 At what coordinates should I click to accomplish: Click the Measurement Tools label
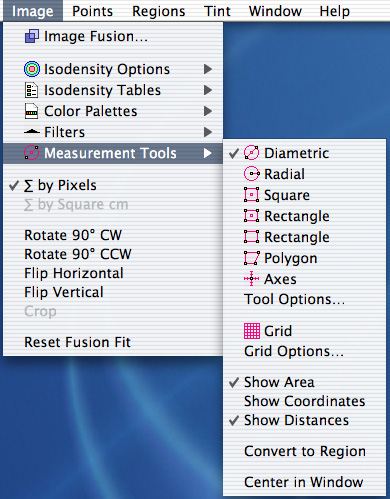(x=110, y=153)
